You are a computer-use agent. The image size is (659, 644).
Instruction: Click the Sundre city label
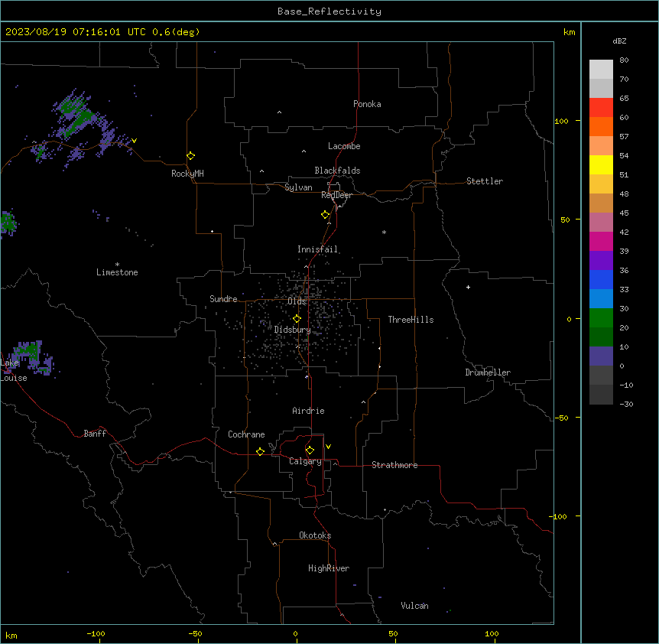pos(223,299)
